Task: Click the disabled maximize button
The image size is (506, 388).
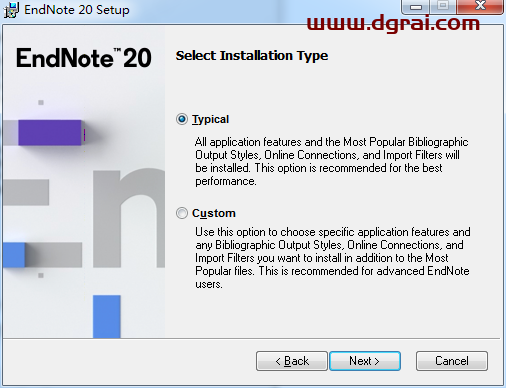Action: (443, 6)
